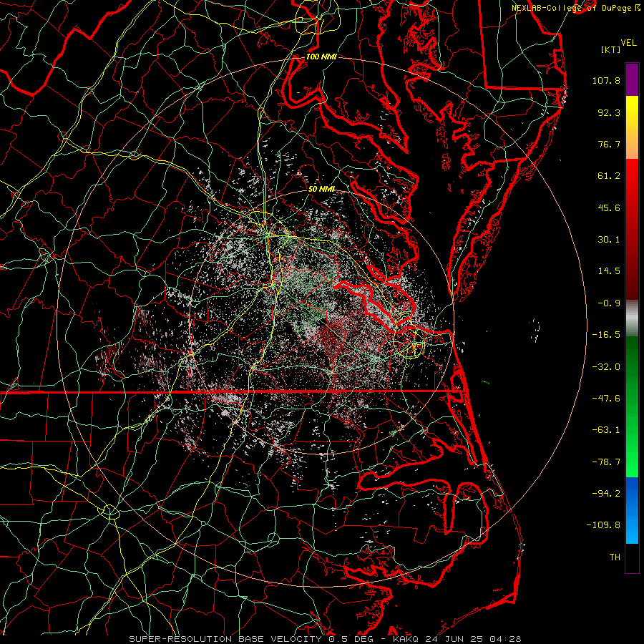Image resolution: width=644 pixels, height=644 pixels.
Task: Click the [KT] units label
Action: (611, 49)
